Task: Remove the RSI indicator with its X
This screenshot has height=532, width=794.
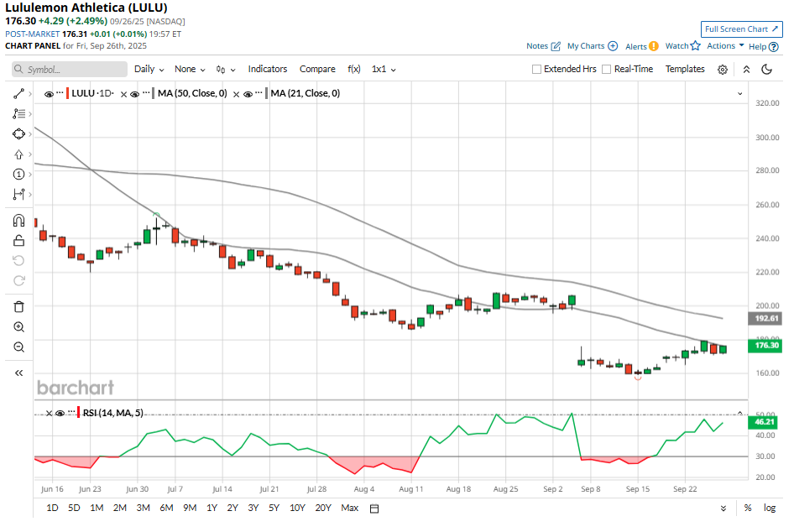Action: pyautogui.click(x=50, y=414)
